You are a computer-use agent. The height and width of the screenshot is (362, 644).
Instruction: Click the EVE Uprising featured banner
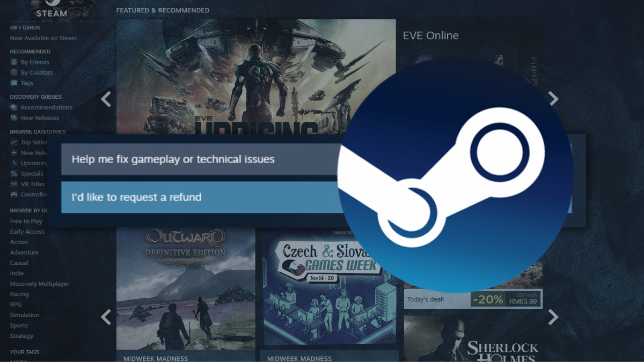point(252,75)
